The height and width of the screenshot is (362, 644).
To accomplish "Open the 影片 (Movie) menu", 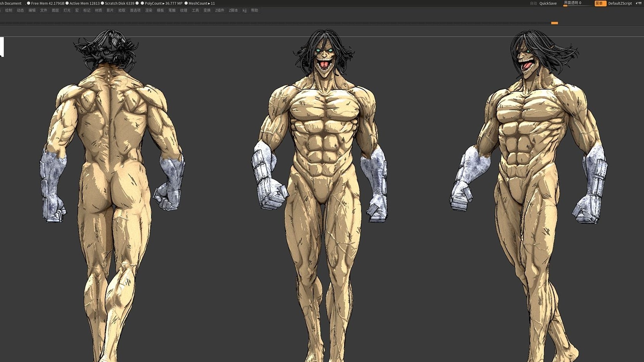I will click(x=110, y=10).
